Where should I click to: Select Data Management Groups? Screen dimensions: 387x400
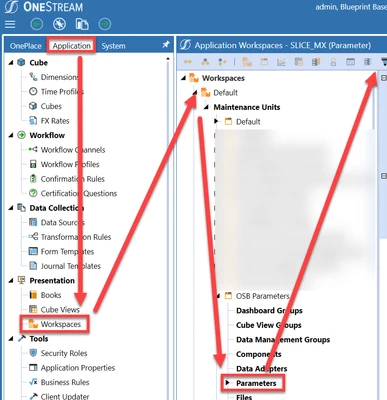(x=283, y=340)
